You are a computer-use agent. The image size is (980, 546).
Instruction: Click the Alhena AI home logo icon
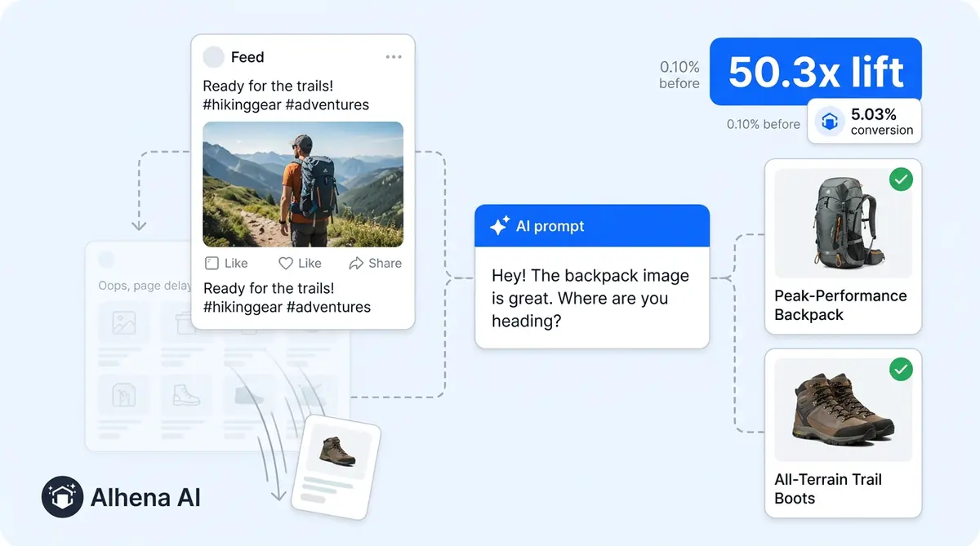click(x=60, y=496)
